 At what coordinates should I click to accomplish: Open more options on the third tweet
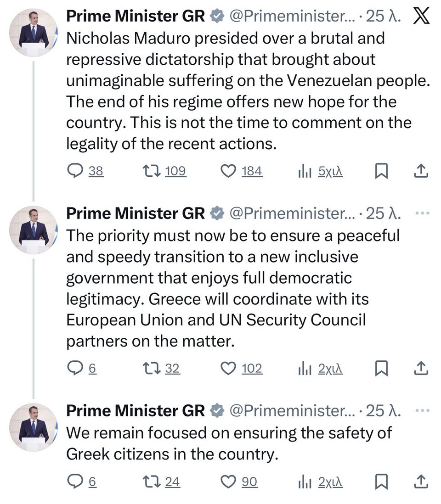click(422, 411)
